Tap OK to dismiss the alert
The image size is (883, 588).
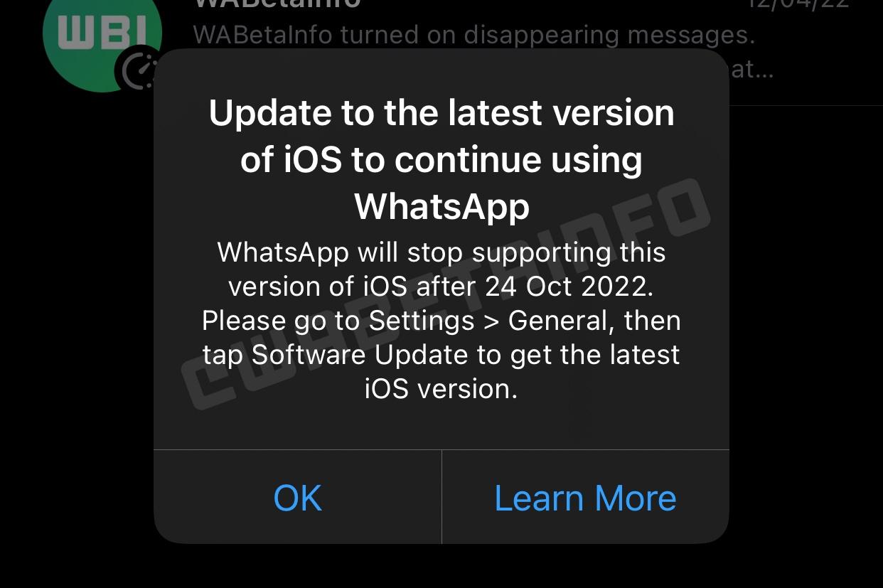297,498
